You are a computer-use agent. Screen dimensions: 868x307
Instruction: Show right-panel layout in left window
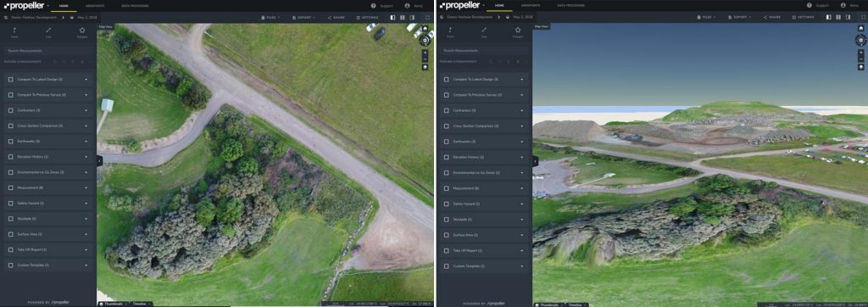click(x=412, y=17)
